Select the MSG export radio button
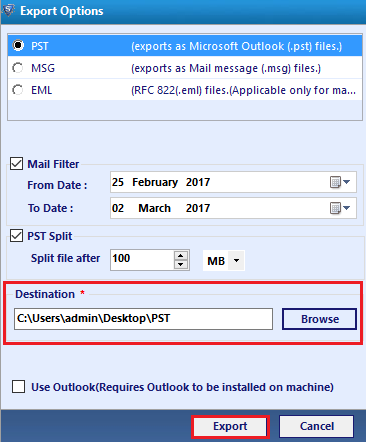Screen dimensions: 366x442 [x=18, y=68]
